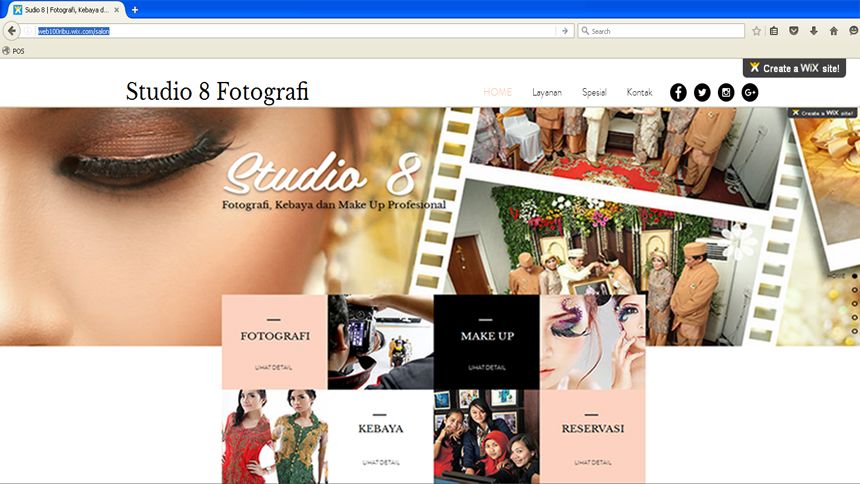This screenshot has width=860, height=484.
Task: Click the browser back arrow button
Action: tap(12, 31)
